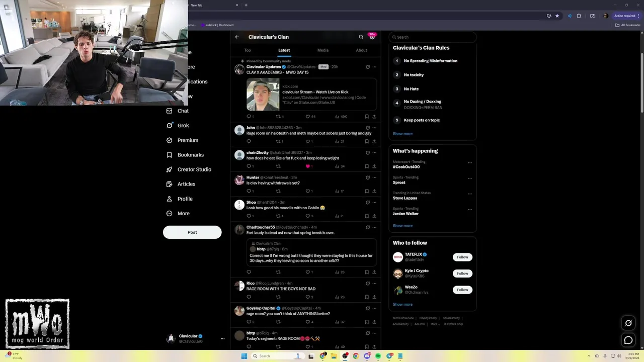The height and width of the screenshot is (362, 644).
Task: Open account switcher menu beside Clavicular
Action: [x=222, y=338]
